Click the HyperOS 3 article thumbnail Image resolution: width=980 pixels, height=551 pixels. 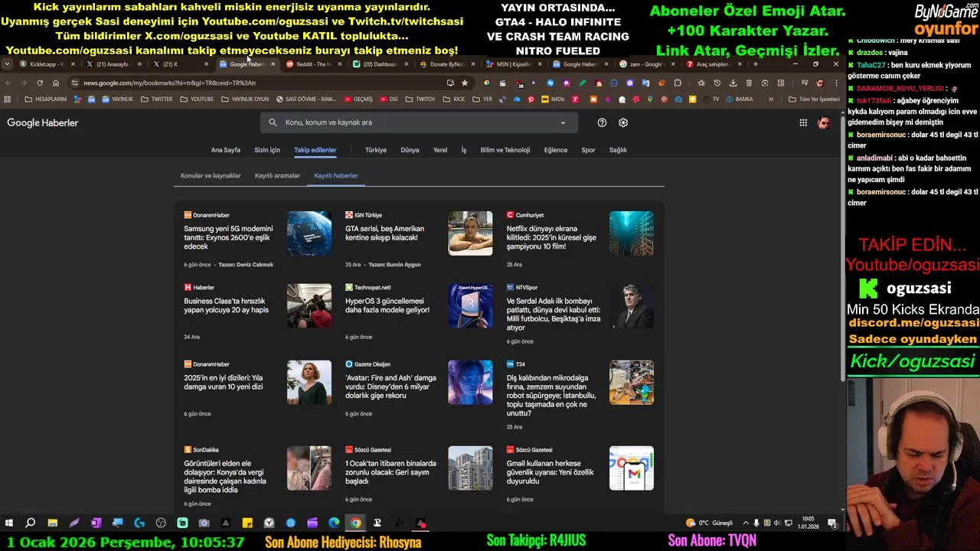470,306
